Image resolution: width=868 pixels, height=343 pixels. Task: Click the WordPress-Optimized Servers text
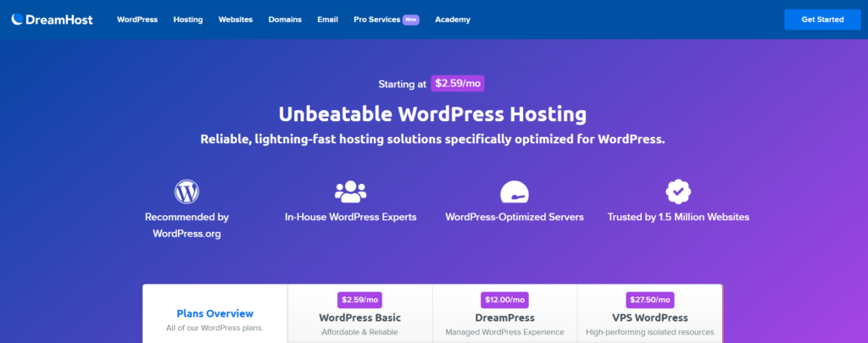click(515, 217)
